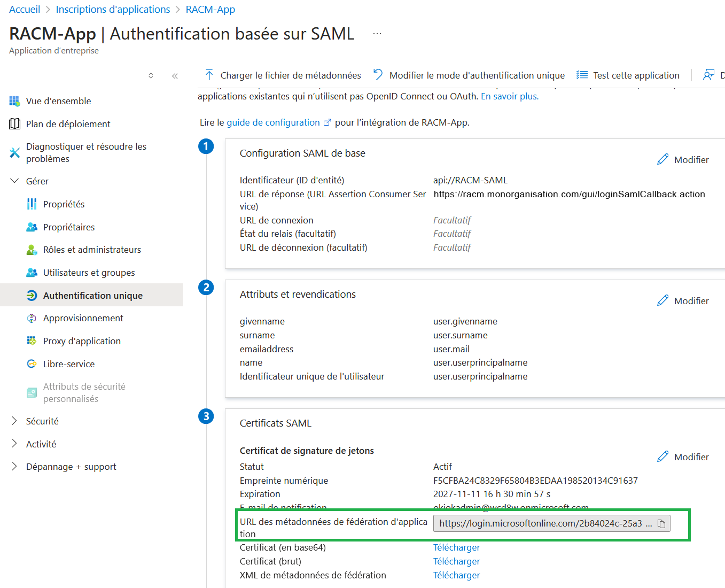Expand the Dépannage + support section

tap(14, 467)
